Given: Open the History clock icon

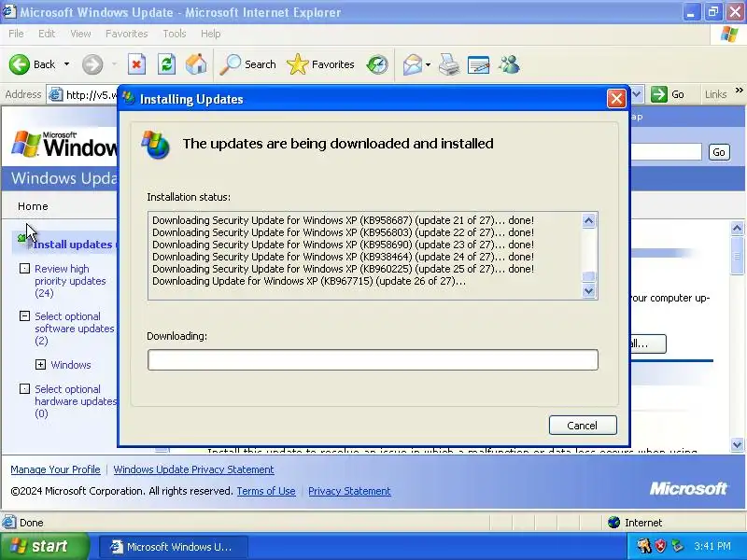Looking at the screenshot, I should click(x=377, y=64).
